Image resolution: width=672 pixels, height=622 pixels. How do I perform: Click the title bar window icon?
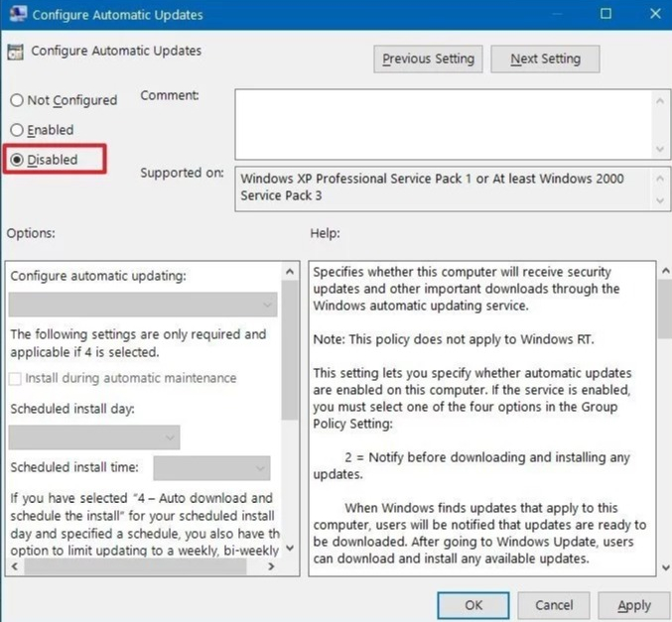click(x=18, y=14)
